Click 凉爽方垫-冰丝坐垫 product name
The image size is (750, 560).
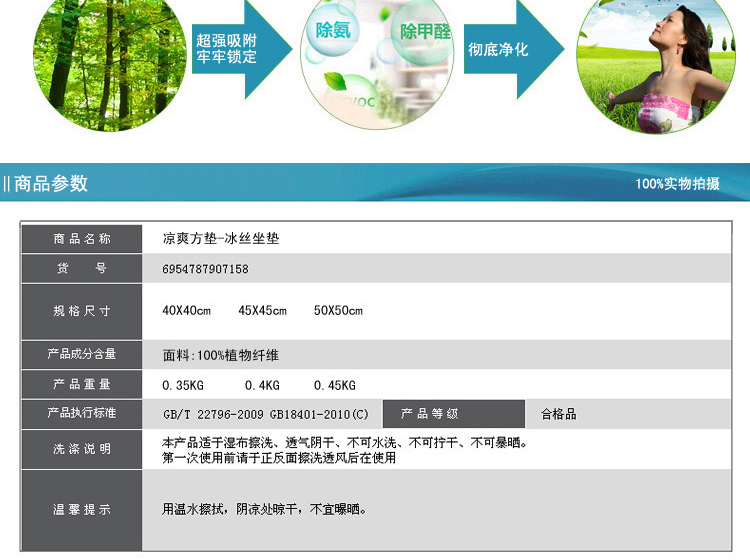[221, 238]
